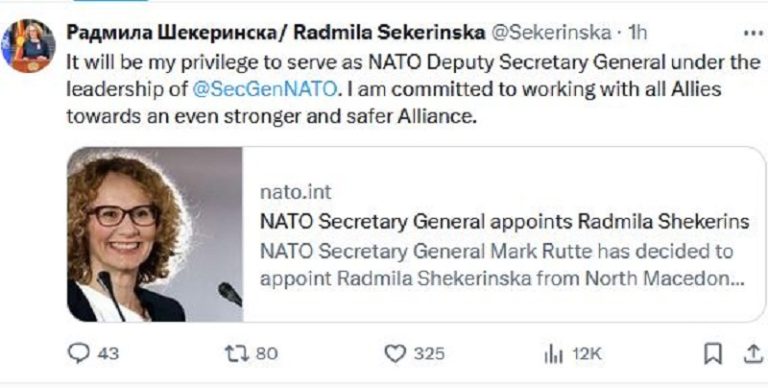Image resolution: width=768 pixels, height=388 pixels.
Task: Click the retweet arrows icon
Action: pos(237,353)
